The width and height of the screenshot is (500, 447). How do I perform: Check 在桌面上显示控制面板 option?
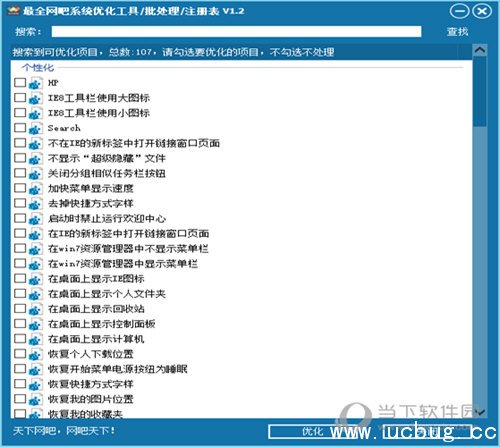pos(20,323)
